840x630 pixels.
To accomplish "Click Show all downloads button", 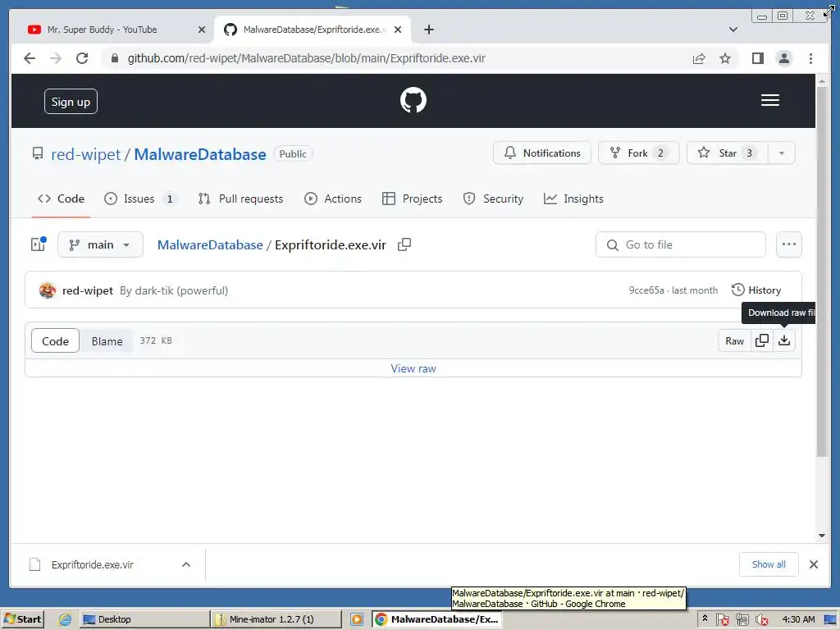I will 768,564.
